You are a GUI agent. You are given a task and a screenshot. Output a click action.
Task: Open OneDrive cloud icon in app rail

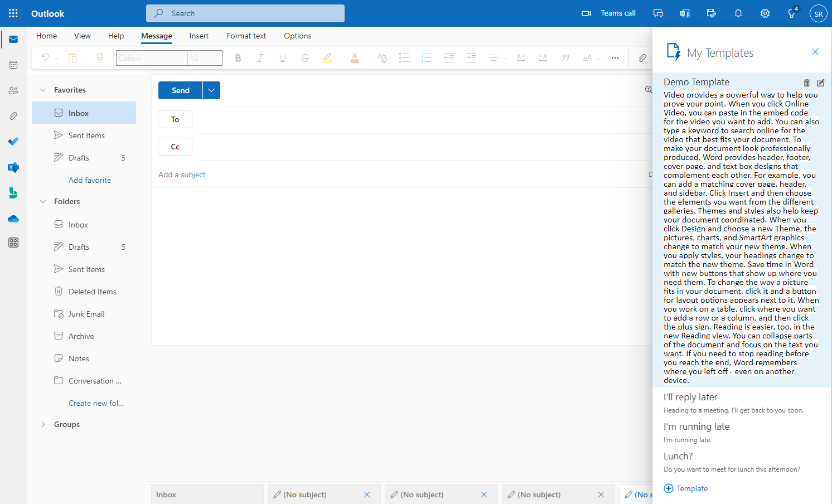coord(13,219)
